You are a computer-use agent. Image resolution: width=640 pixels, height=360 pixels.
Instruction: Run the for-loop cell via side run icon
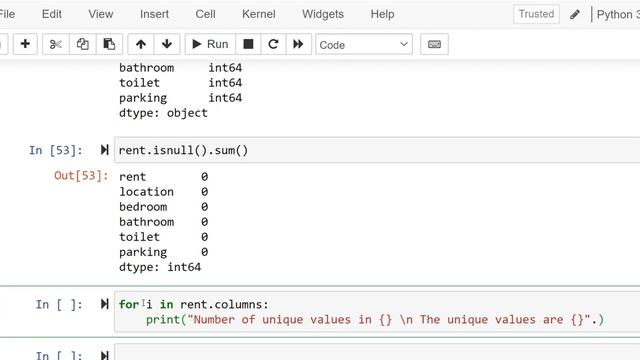[x=104, y=304]
